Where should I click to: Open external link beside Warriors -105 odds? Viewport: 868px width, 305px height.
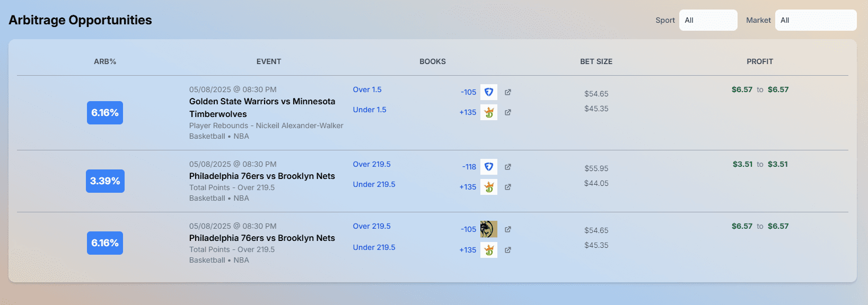(508, 92)
